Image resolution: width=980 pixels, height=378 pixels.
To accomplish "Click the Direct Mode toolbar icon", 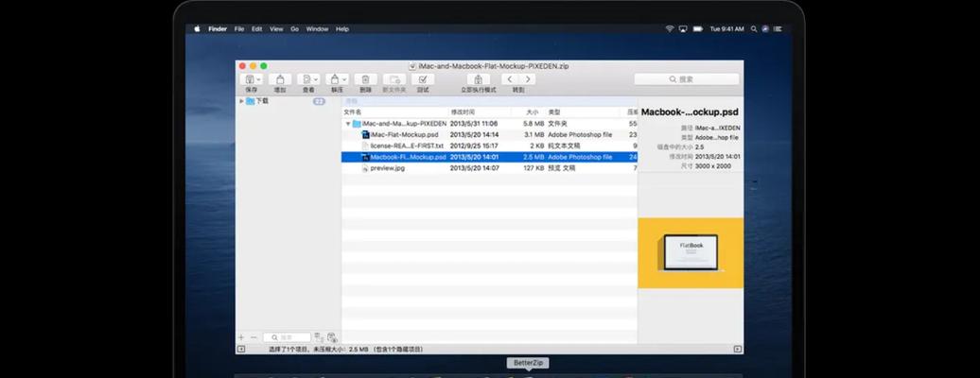I will [x=478, y=79].
